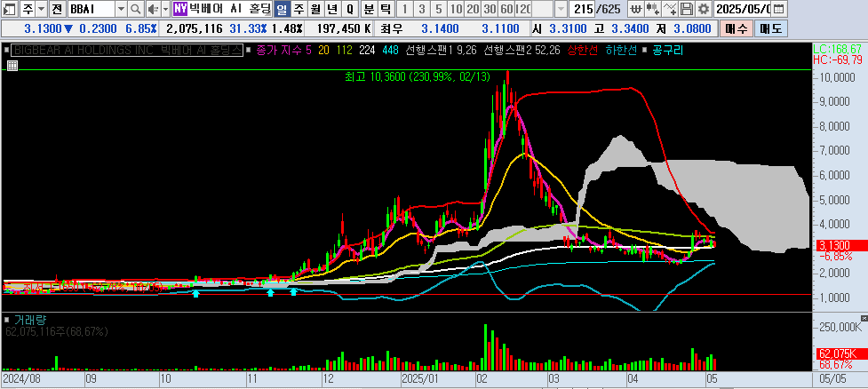Click the red 상한선 legend label
Image resolution: width=868 pixels, height=389 pixels.
(583, 51)
